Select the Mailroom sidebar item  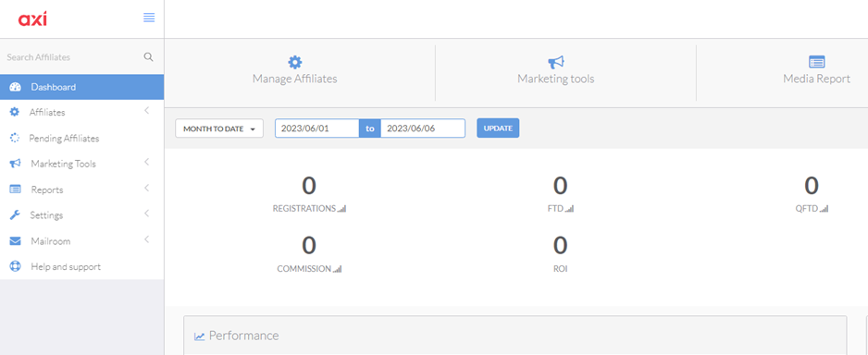click(x=82, y=241)
